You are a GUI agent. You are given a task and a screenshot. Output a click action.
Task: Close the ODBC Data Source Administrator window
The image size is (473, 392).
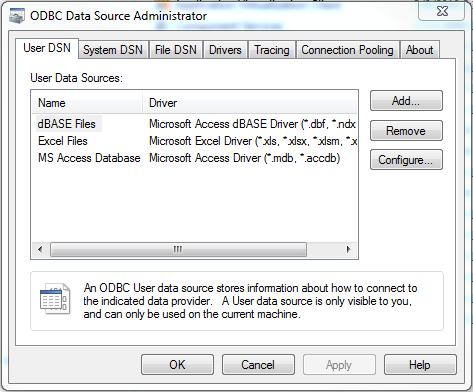tap(442, 11)
